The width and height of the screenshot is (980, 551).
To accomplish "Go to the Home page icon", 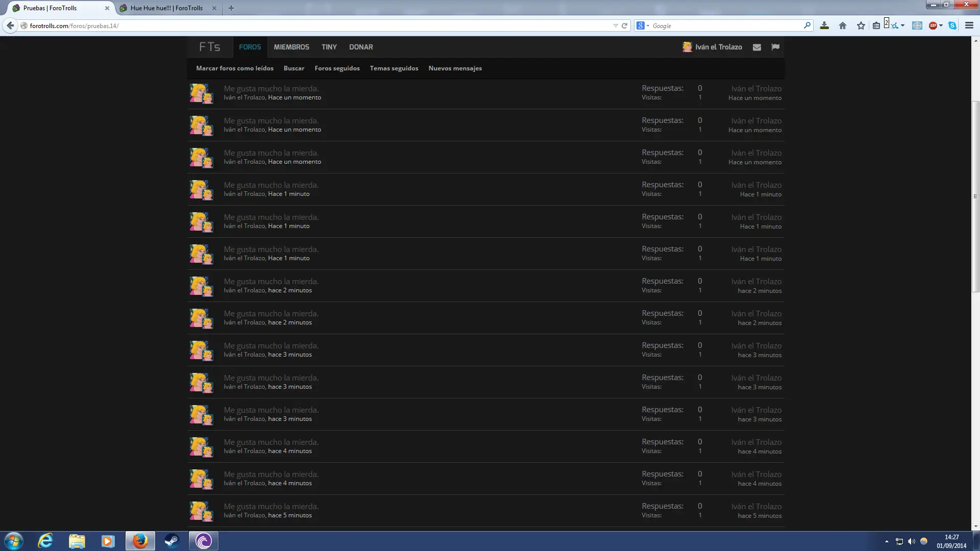I will pyautogui.click(x=843, y=26).
